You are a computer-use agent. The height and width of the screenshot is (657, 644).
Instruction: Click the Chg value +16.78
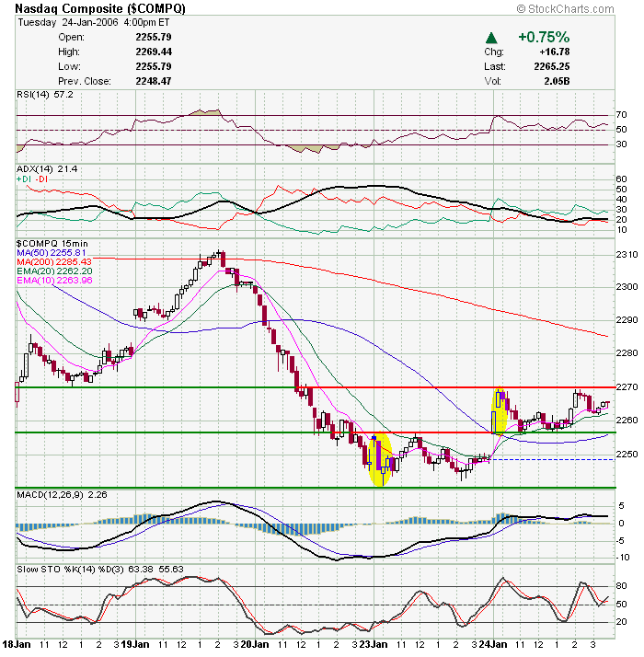[555, 52]
